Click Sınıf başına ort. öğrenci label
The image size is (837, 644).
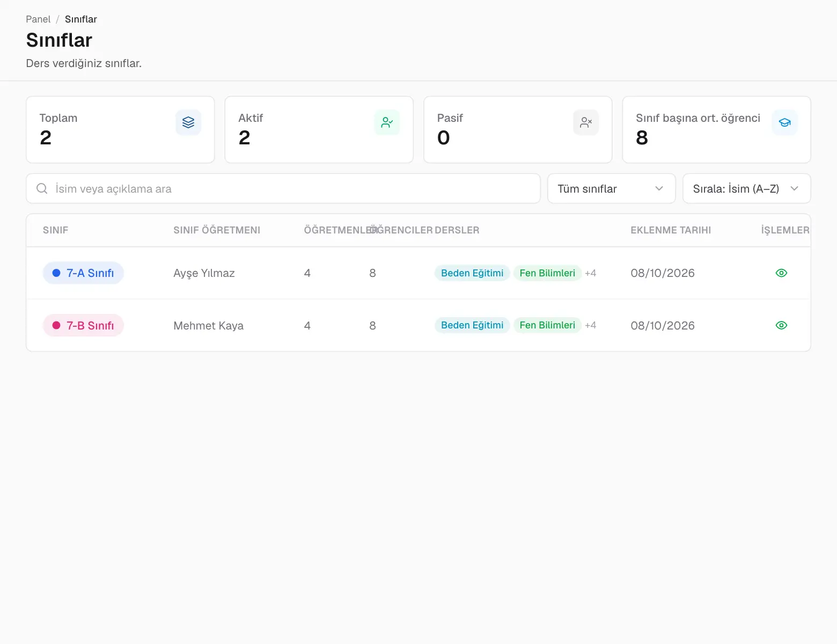click(x=698, y=118)
